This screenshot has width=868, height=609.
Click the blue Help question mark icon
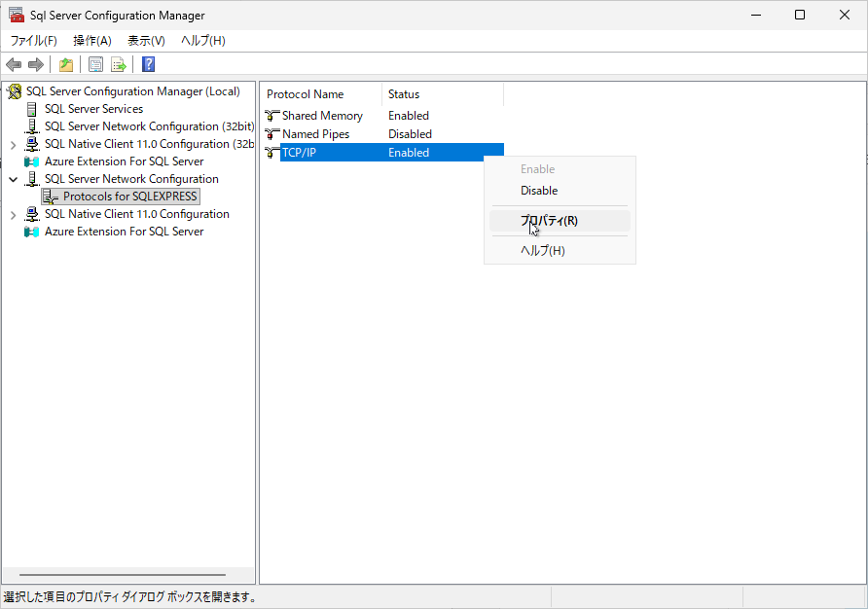point(148,65)
